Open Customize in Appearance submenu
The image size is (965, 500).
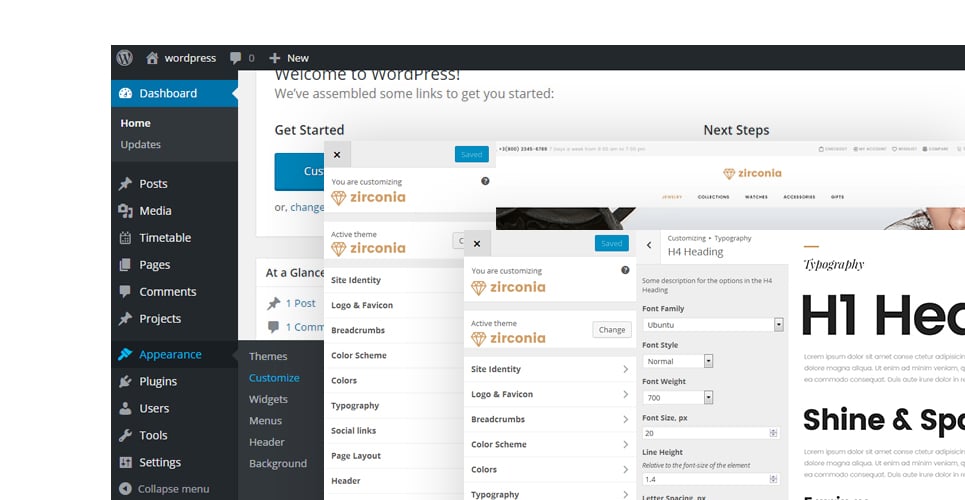pos(274,377)
